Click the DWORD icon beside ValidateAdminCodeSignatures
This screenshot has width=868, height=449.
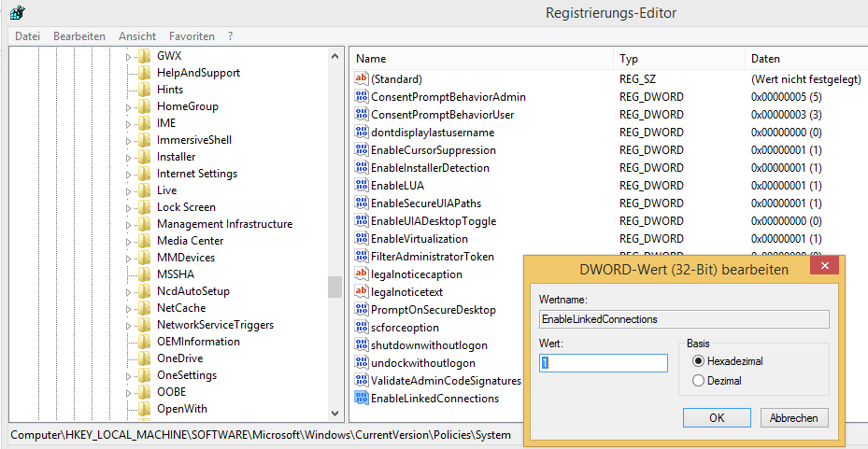(x=362, y=381)
